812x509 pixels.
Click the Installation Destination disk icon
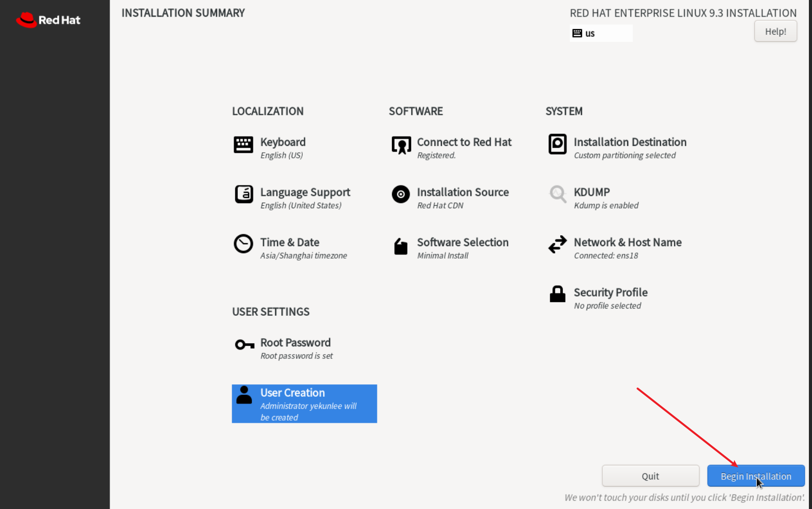557,144
